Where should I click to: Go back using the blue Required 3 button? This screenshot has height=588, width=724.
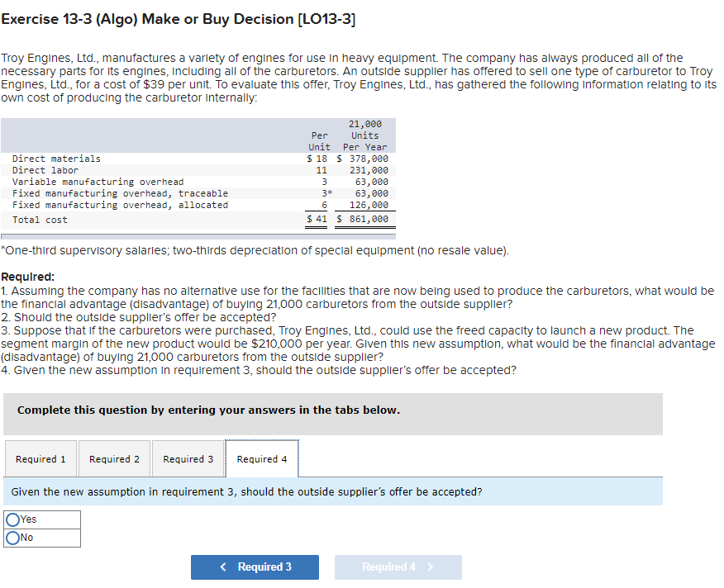tap(255, 567)
